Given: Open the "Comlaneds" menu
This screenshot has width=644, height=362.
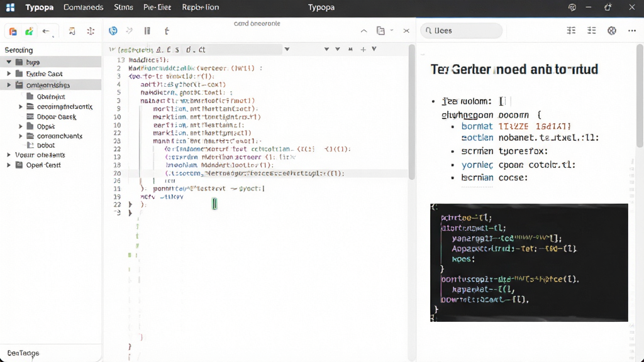Looking at the screenshot, I should [84, 8].
